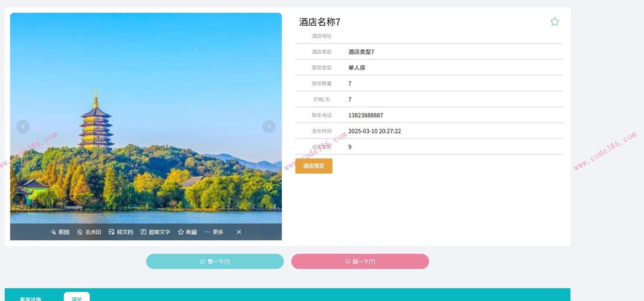Click the 价格/天 label
Image resolution: width=644 pixels, height=301 pixels.
pos(322,99)
